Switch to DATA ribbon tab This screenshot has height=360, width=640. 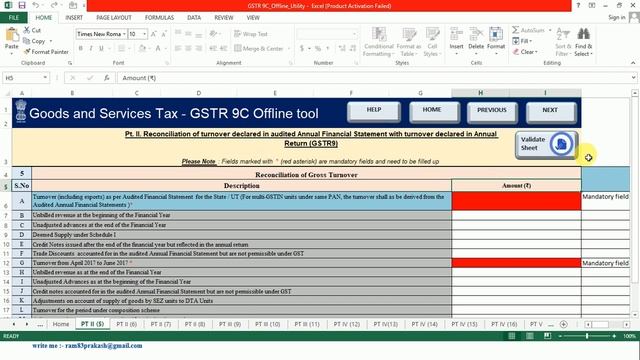pyautogui.click(x=194, y=18)
